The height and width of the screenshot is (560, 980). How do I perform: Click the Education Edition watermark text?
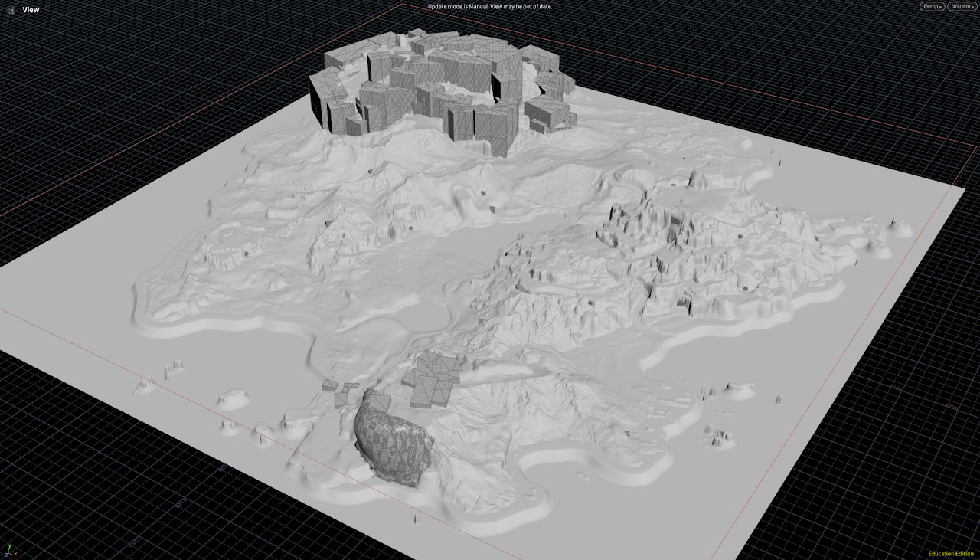[x=951, y=554]
